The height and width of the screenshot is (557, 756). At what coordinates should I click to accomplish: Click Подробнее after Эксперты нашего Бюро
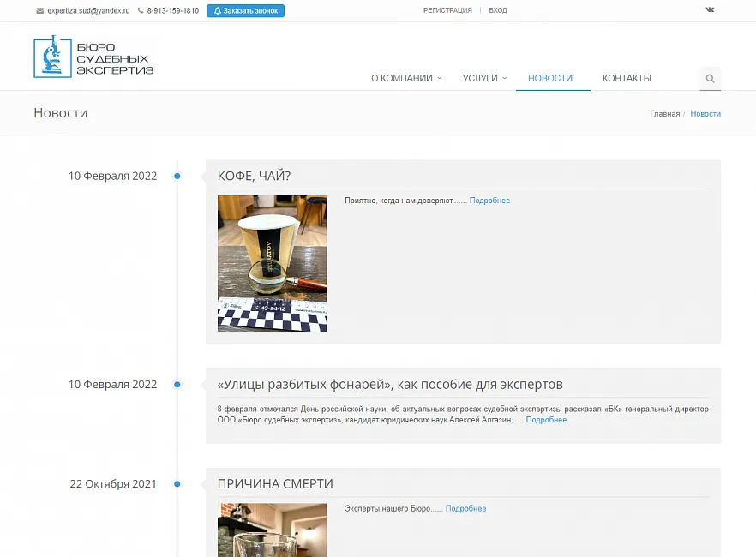(x=465, y=508)
